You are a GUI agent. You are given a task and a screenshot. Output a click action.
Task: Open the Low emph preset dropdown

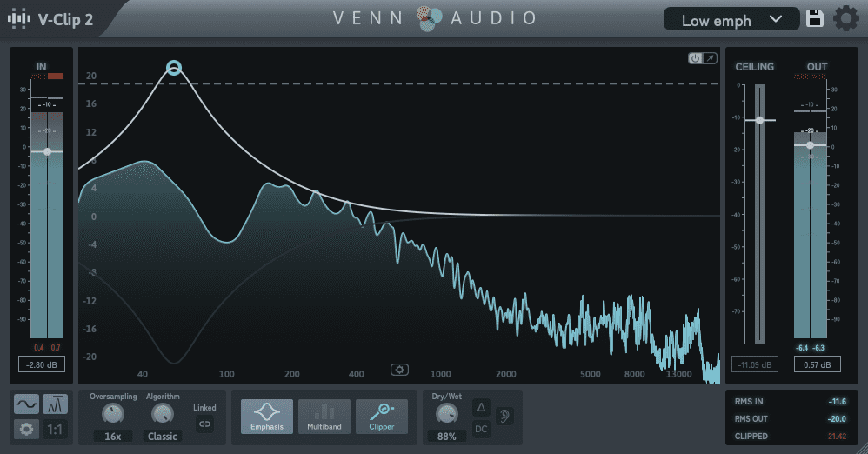[x=731, y=19]
